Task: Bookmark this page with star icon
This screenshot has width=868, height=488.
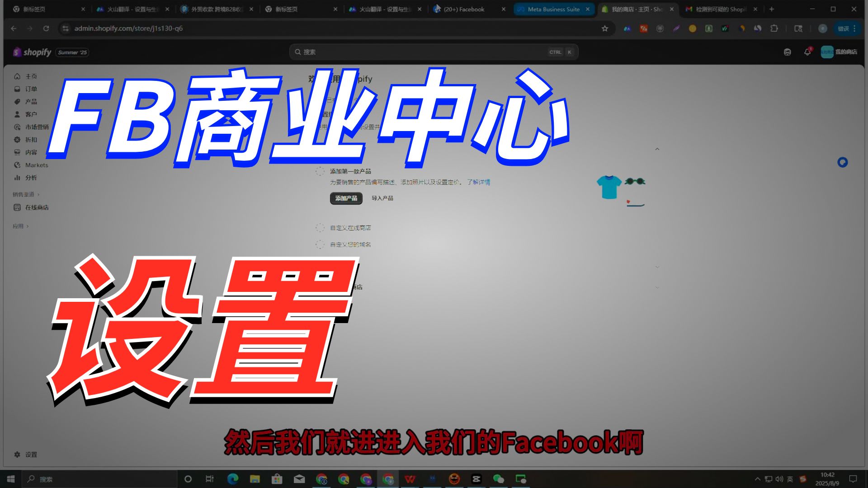Action: point(605,28)
